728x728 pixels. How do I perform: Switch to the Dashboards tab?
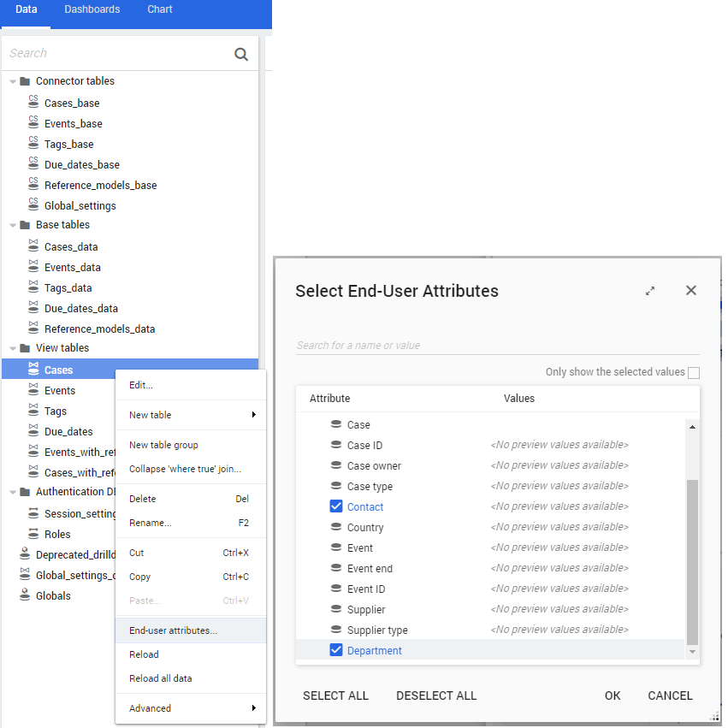click(92, 9)
